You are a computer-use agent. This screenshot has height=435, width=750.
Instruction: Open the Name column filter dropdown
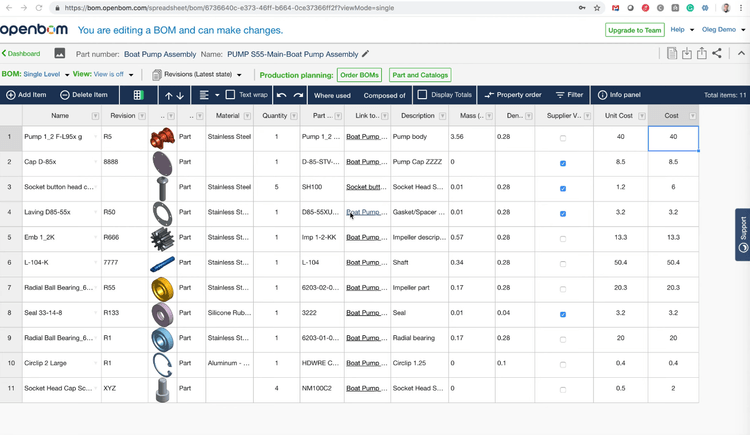(95, 116)
